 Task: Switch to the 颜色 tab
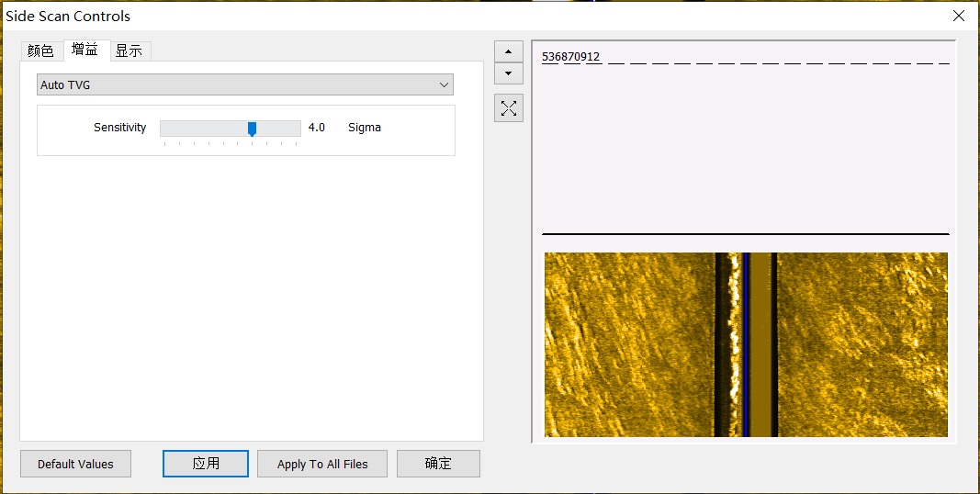pyautogui.click(x=41, y=51)
